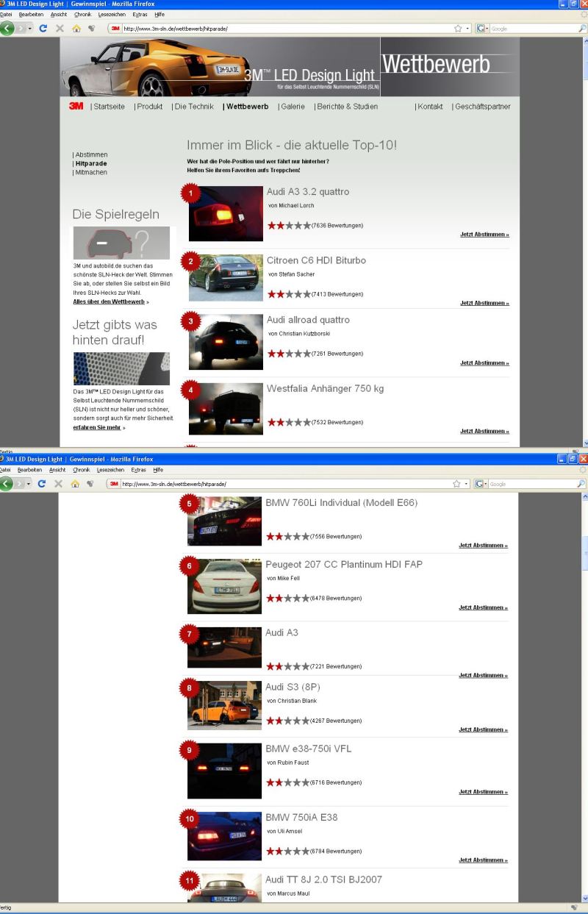Click the 'von Christian Kutzborski' author line
Viewport: 588px width, 914px height.
300,333
